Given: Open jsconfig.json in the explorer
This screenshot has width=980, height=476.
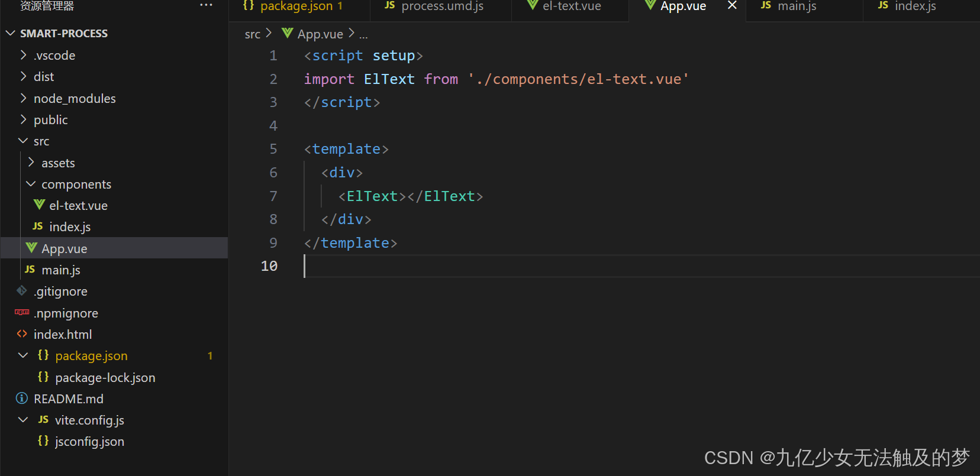Looking at the screenshot, I should [x=89, y=442].
